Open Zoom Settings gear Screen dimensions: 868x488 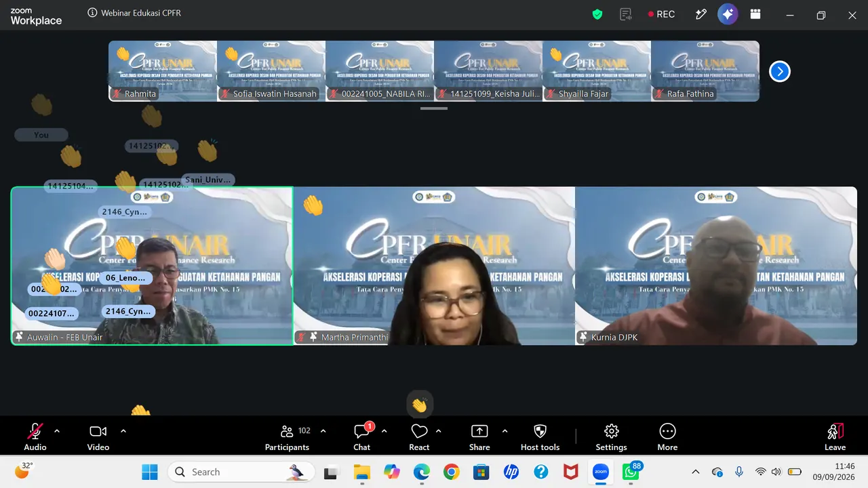click(611, 436)
